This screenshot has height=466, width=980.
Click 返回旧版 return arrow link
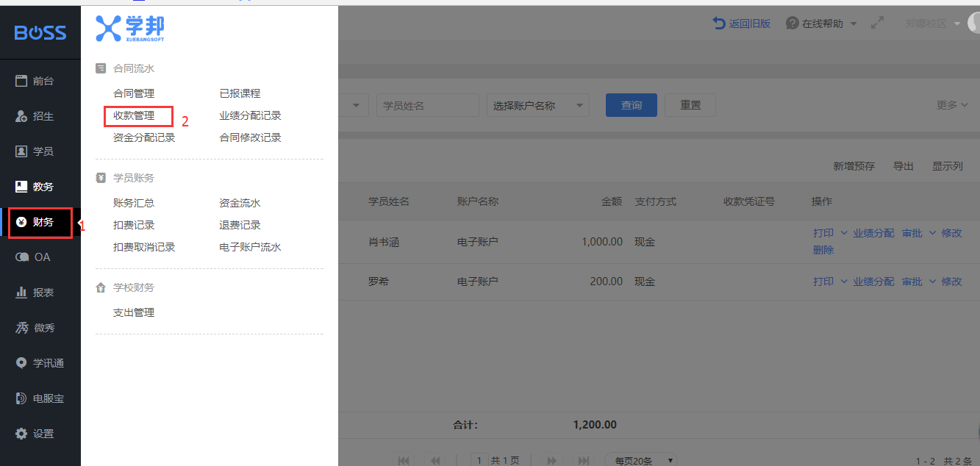click(x=742, y=24)
